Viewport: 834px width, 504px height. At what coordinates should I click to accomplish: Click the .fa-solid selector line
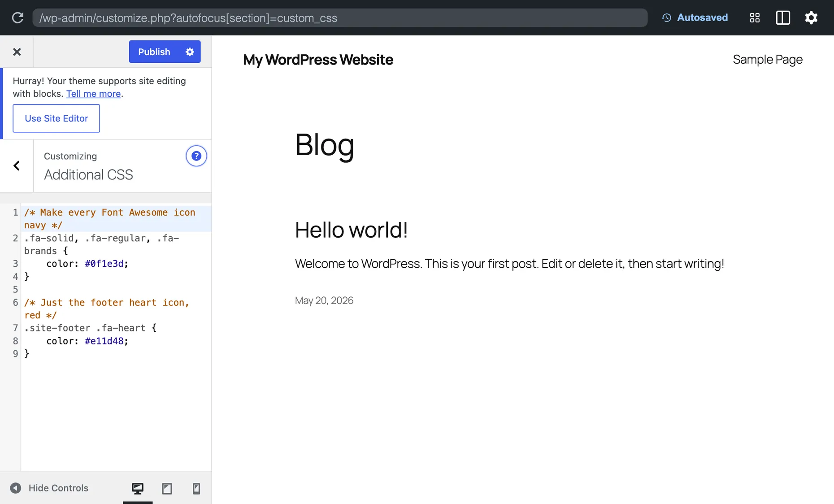[102, 244]
